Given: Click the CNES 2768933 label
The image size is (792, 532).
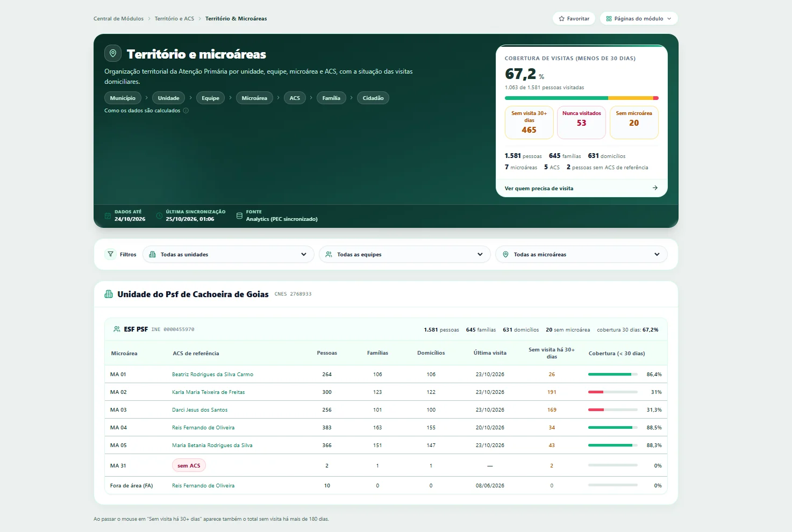Looking at the screenshot, I should (x=293, y=294).
